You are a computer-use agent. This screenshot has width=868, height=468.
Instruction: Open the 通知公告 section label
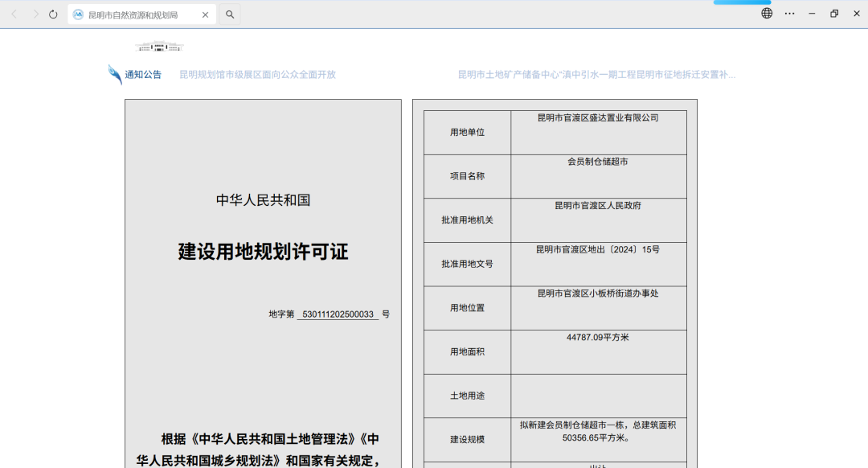[x=143, y=75]
